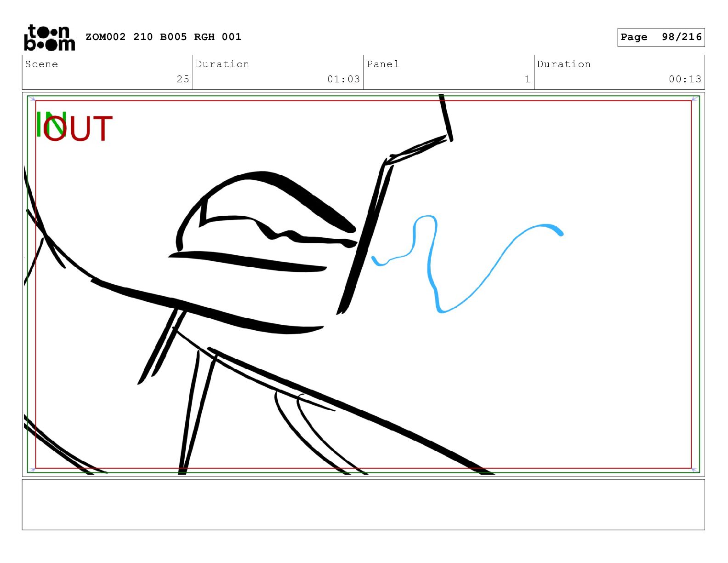Select the project title ZOM002 210 B005 RGH 001
Screen dimensions: 728x563
pyautogui.click(x=164, y=37)
